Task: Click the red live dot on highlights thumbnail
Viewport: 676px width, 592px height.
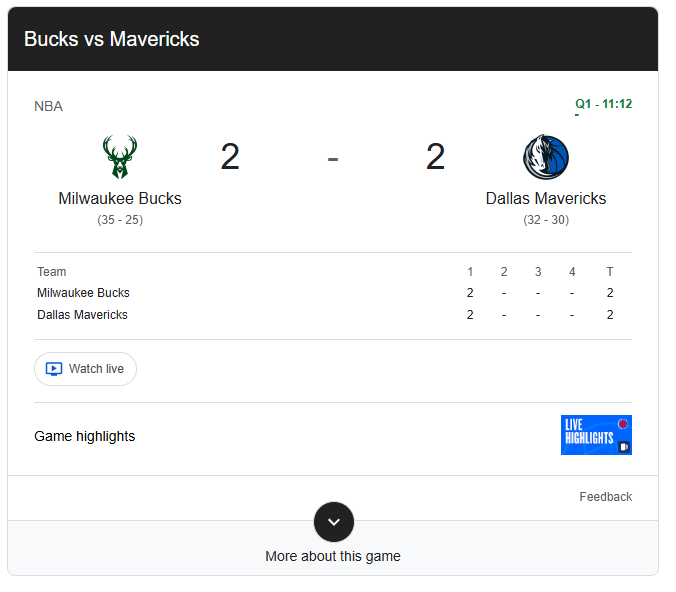Action: coord(623,424)
